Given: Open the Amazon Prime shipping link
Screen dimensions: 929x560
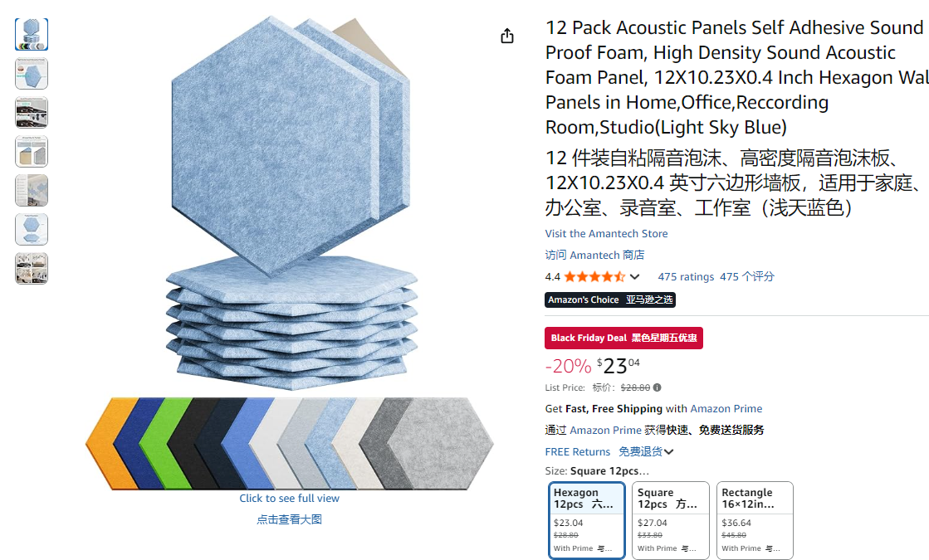Looking at the screenshot, I should click(x=726, y=408).
